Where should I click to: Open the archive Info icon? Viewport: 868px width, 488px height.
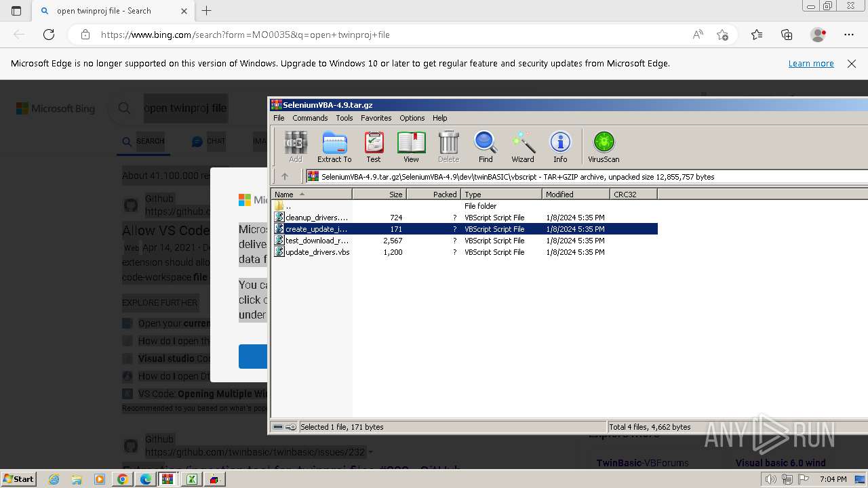click(560, 147)
